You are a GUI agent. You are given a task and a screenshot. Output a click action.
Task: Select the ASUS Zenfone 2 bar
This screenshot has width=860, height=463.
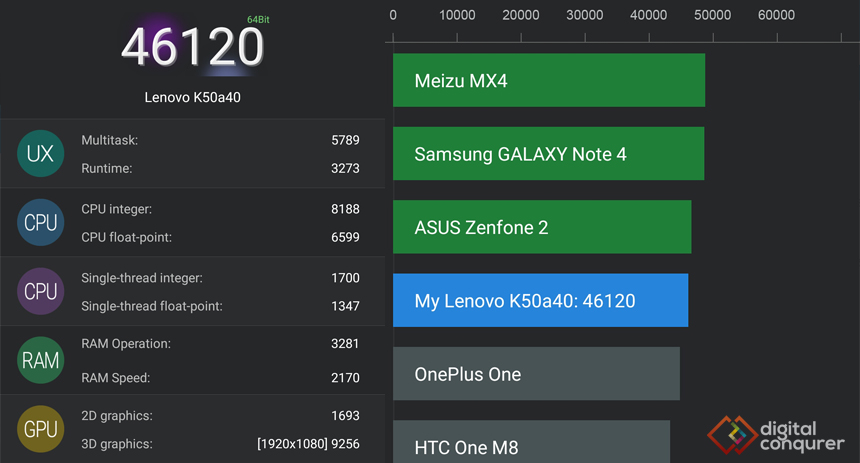542,227
